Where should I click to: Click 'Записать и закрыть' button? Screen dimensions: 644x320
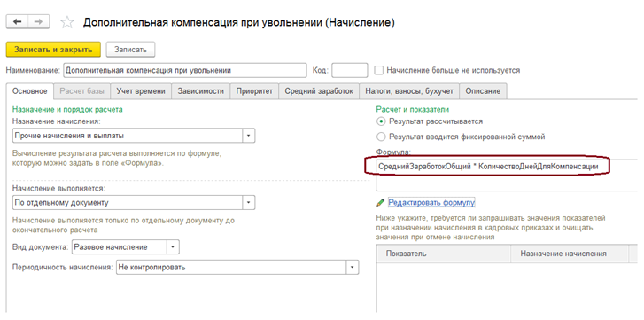coord(53,50)
